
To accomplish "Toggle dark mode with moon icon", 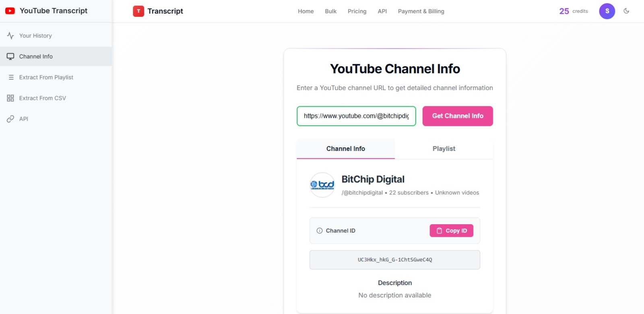I will tap(626, 11).
